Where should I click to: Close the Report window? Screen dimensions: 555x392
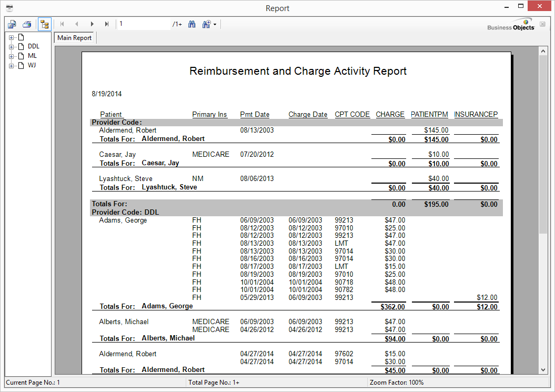tap(539, 6)
